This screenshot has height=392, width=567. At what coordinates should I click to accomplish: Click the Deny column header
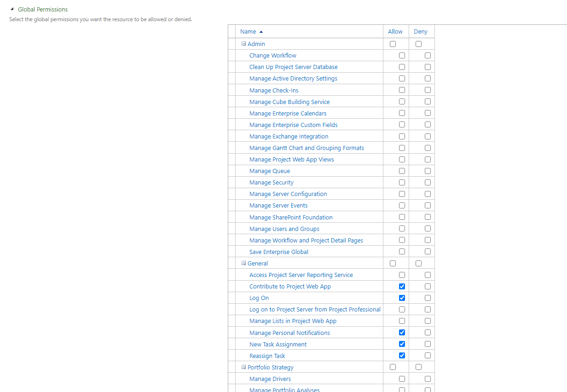coord(421,32)
